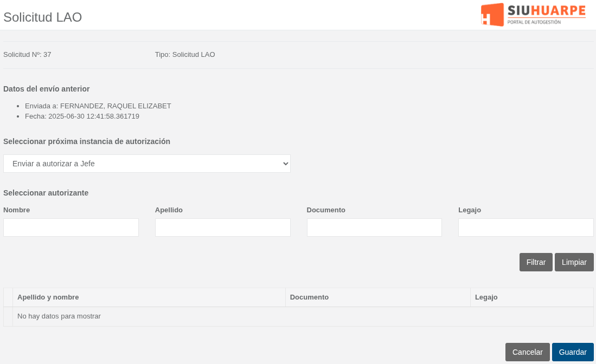Click the Legajo table column header
Viewport: 596px width, 364px height.
coord(486,297)
